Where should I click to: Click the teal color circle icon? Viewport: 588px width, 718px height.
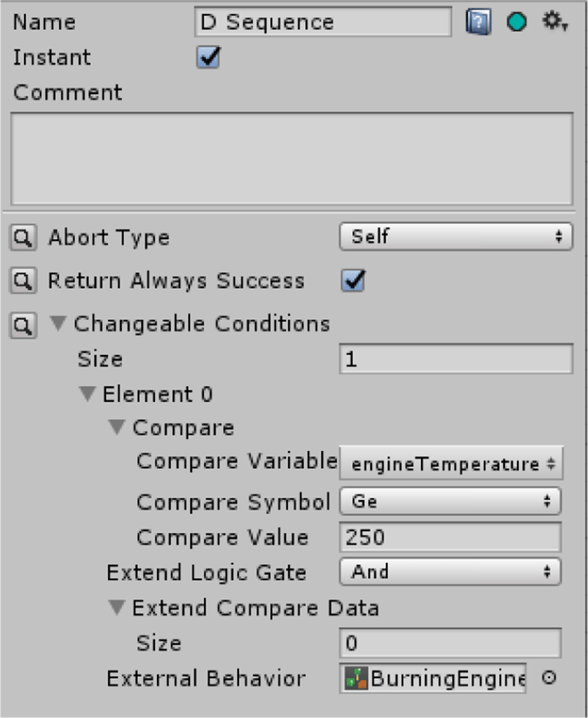[x=517, y=21]
